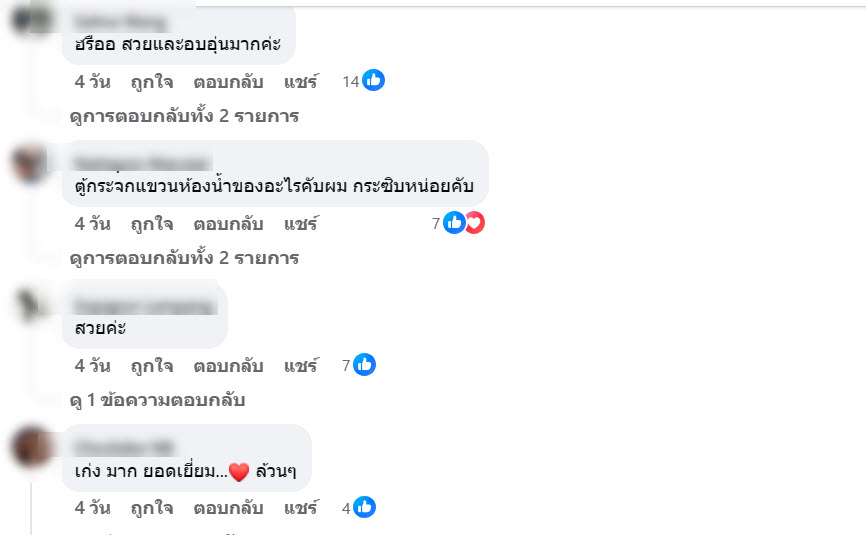Click the like reaction icon on the สวยค่ะ comment
Screen dimensions: 866x535
pos(364,366)
